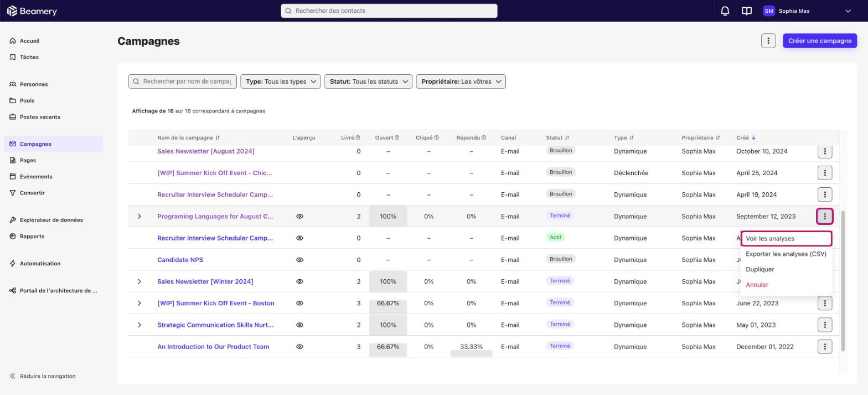
Task: Open actions menu for the June 22, 2023 campaign
Action: pyautogui.click(x=825, y=304)
